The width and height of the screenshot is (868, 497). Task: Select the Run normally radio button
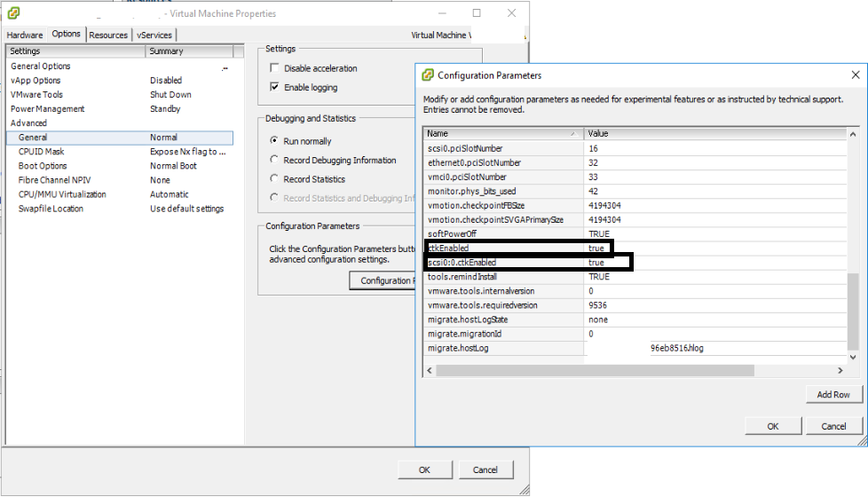pos(274,140)
